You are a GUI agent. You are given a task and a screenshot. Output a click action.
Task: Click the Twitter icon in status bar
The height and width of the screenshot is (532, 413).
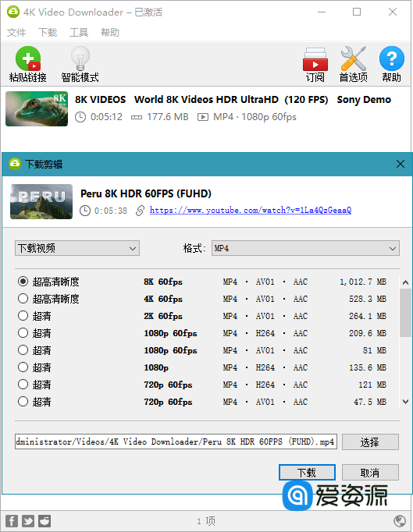point(28,521)
